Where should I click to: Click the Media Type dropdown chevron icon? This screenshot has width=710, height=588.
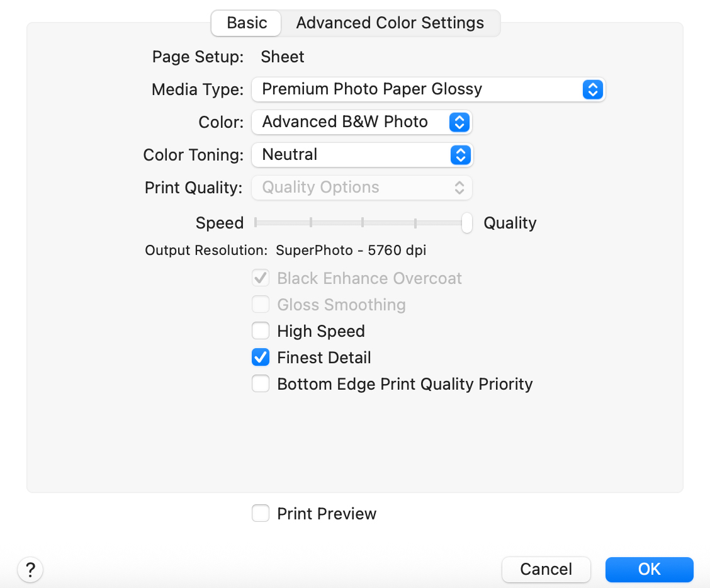[x=592, y=89]
